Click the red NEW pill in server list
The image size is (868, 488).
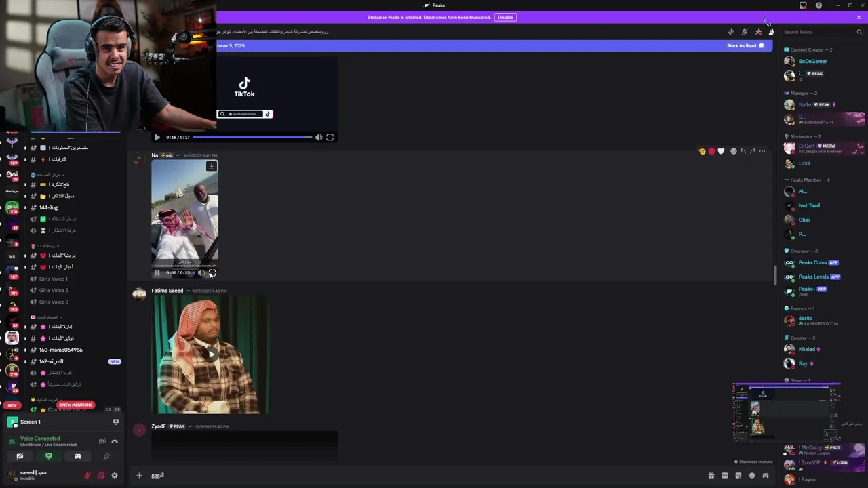[x=12, y=405]
